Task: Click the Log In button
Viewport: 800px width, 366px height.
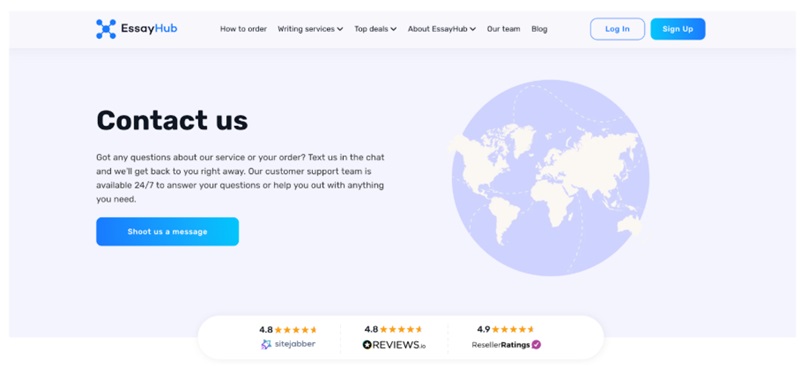Action: coord(617,29)
